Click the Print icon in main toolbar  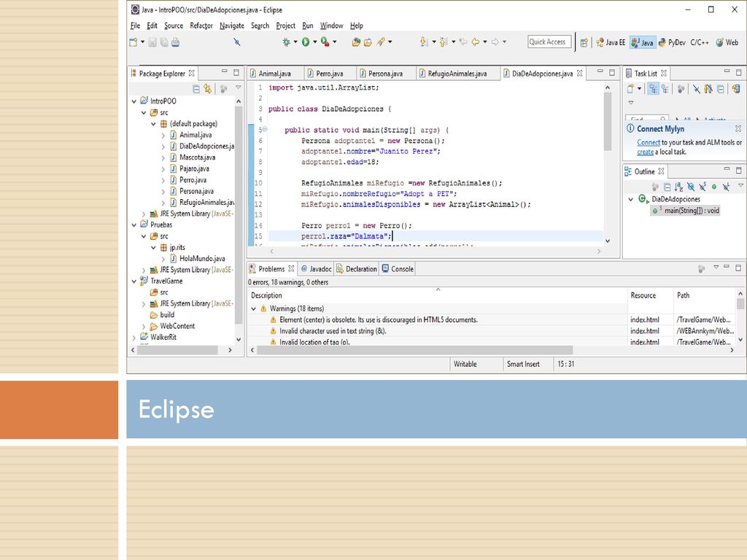pyautogui.click(x=175, y=42)
